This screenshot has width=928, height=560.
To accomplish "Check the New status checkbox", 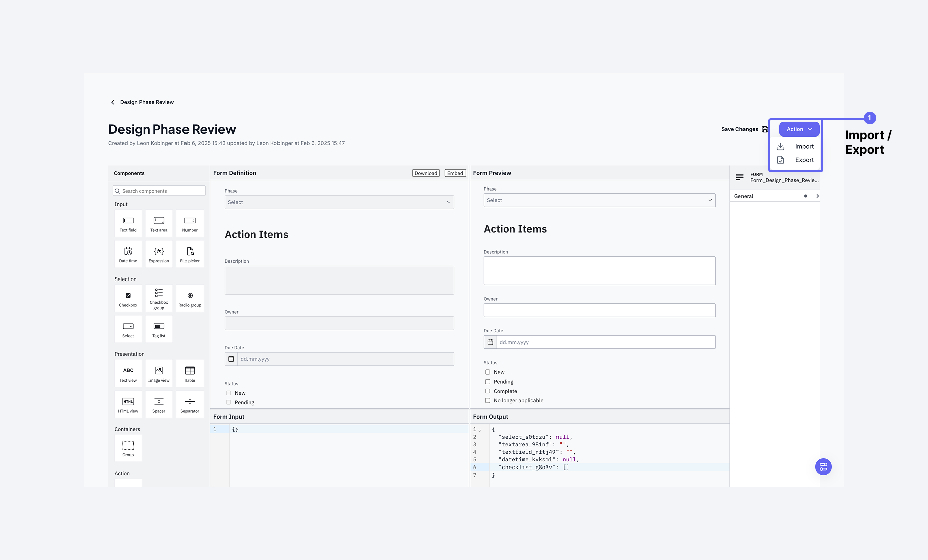I will click(487, 372).
